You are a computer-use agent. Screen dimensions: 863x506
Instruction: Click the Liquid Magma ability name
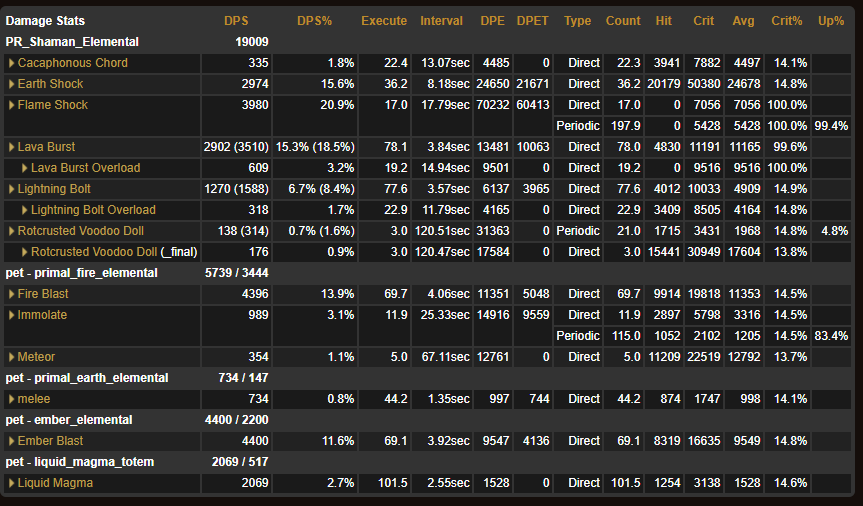55,483
